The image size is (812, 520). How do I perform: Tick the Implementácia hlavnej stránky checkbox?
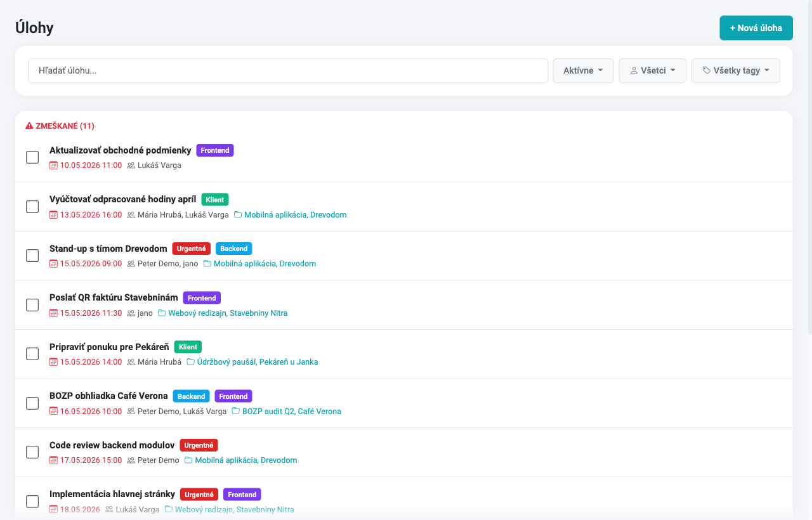coord(32,502)
